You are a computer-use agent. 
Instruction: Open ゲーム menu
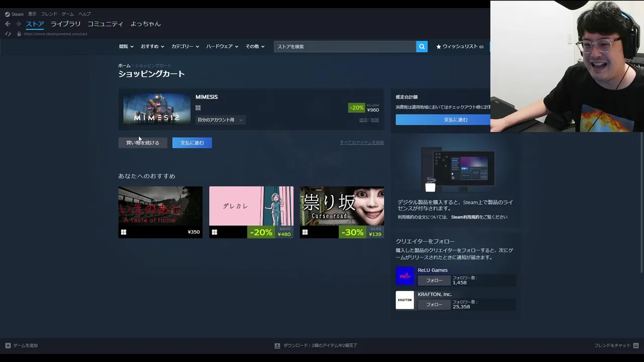67,14
